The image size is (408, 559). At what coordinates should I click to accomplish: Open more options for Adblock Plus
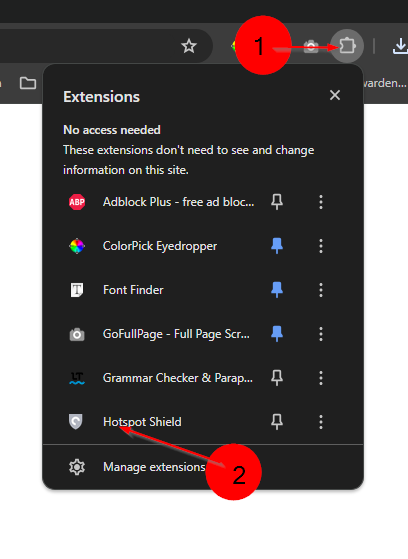click(x=321, y=202)
